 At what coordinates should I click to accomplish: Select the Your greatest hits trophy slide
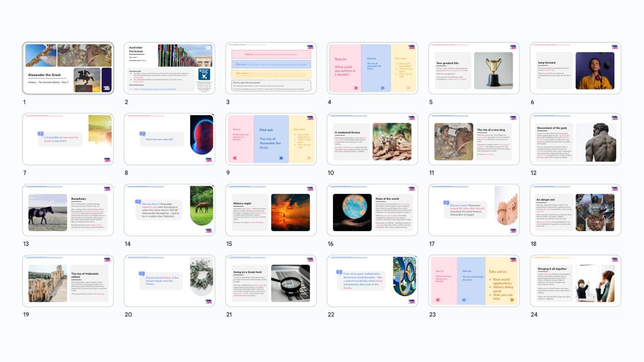474,68
